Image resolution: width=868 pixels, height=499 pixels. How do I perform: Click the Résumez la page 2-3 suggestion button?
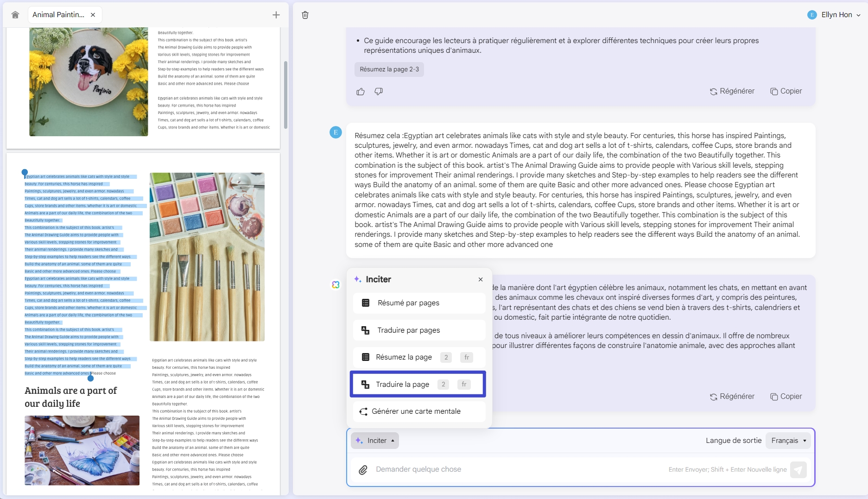coord(389,69)
